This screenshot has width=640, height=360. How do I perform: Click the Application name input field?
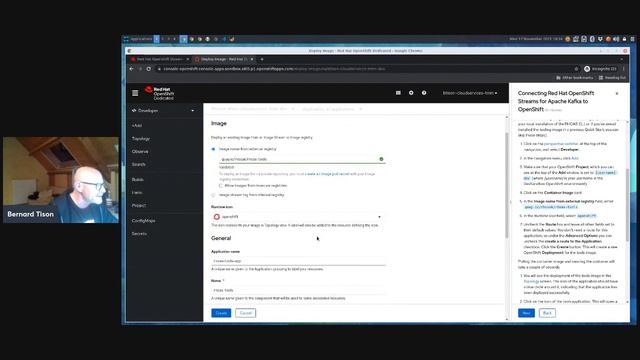click(x=298, y=261)
